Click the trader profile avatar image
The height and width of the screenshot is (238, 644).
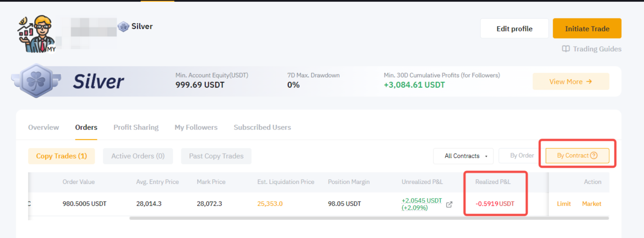[x=37, y=34]
